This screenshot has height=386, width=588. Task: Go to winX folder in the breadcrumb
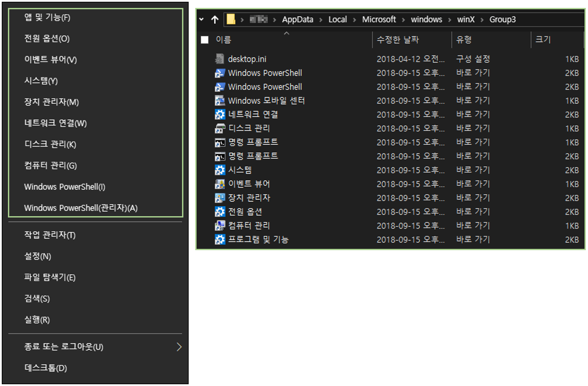coord(465,19)
